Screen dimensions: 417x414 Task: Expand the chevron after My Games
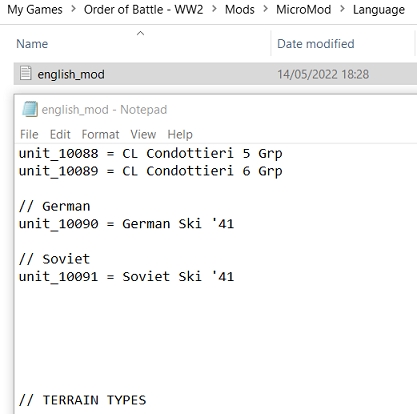tap(73, 9)
